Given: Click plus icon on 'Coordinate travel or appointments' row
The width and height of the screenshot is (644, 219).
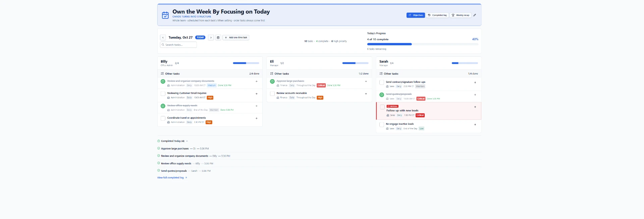Looking at the screenshot, I should 257,118.
